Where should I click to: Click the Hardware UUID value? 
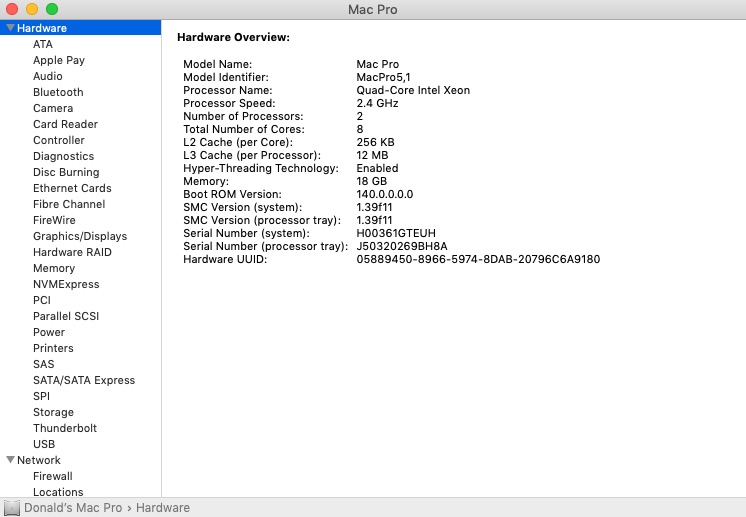coord(478,259)
